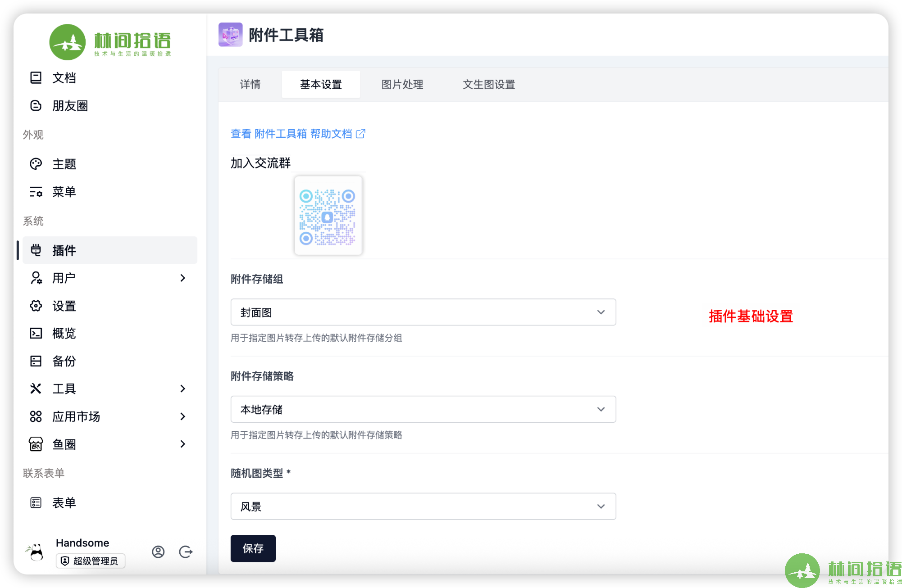
Task: Click the logout icon at sidebar bottom
Action: tap(186, 552)
